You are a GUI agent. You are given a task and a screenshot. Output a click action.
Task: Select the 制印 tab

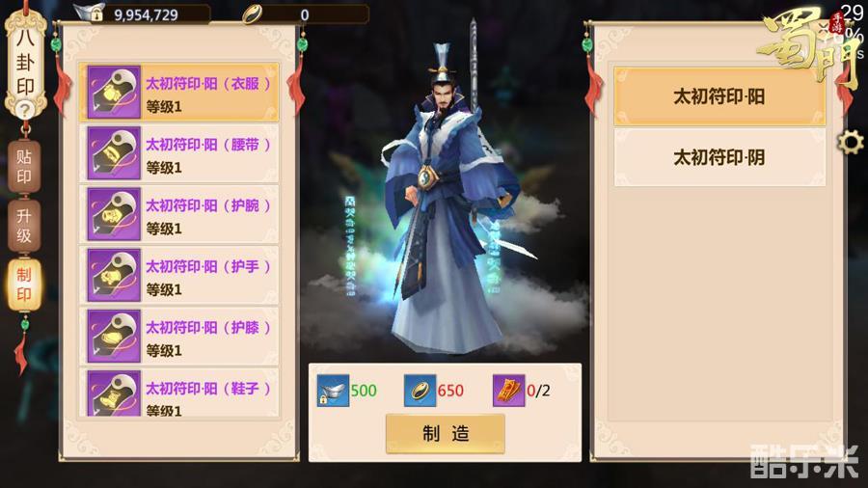pos(24,285)
